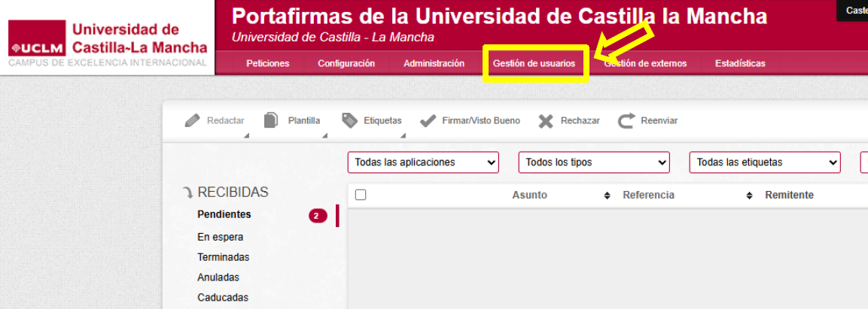Open the Plantilla documents icon
Image resolution: width=868 pixels, height=309 pixels.
point(271,120)
